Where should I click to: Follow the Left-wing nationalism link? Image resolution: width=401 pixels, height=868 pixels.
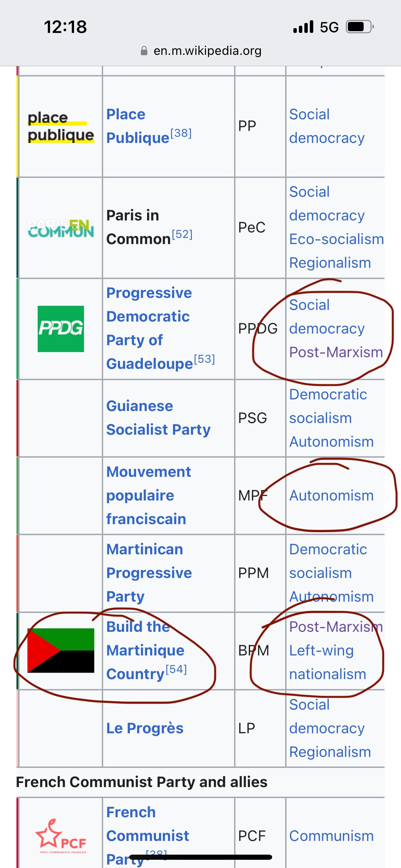pos(328,662)
